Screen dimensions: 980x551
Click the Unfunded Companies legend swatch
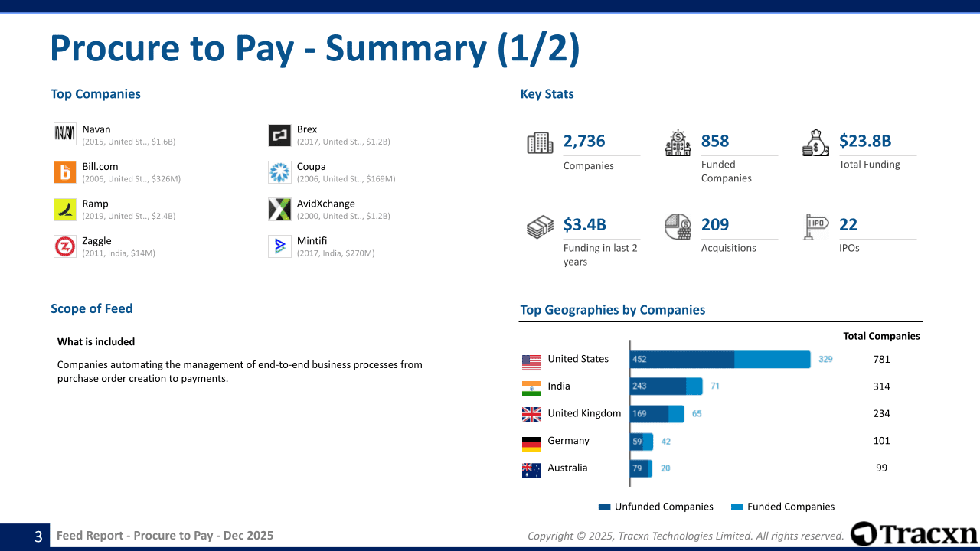pyautogui.click(x=604, y=507)
